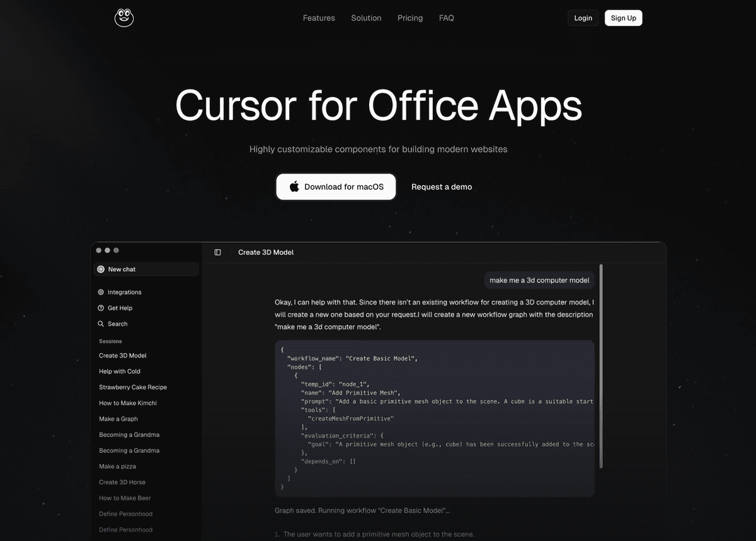Toggle the sidebar panel icon
This screenshot has width=756, height=541.
(x=218, y=252)
